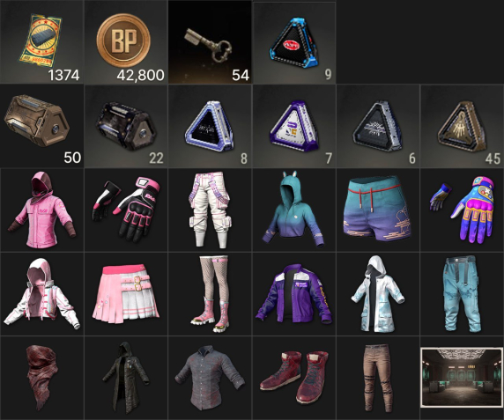Viewport: 504px width, 420px height.
Task: Select the brown hexagonal crate with count 50
Action: pyautogui.click(x=41, y=126)
